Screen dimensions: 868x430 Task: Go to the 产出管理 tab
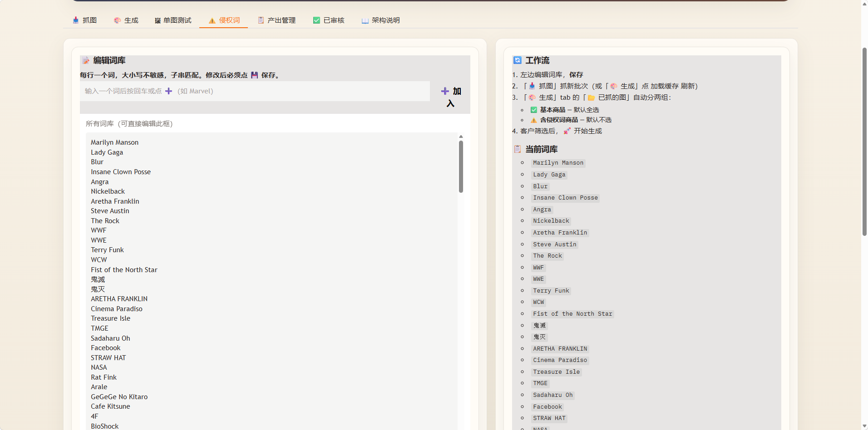(276, 20)
